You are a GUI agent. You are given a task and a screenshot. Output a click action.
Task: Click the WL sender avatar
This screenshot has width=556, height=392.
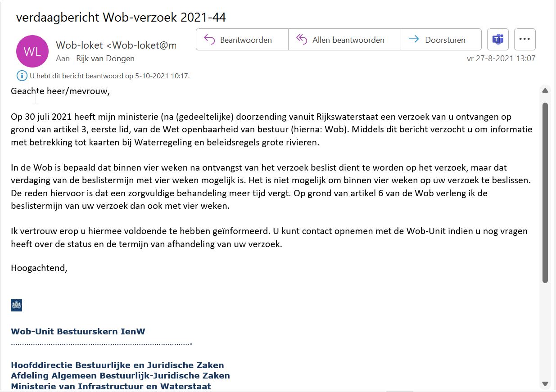[32, 51]
